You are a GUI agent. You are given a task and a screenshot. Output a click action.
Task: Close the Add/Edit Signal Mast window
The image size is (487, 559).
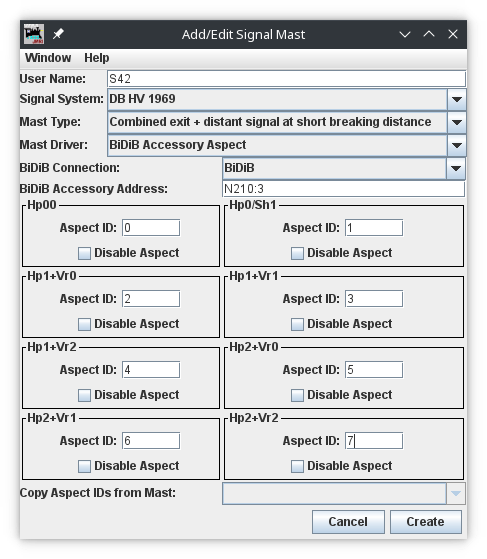[453, 34]
